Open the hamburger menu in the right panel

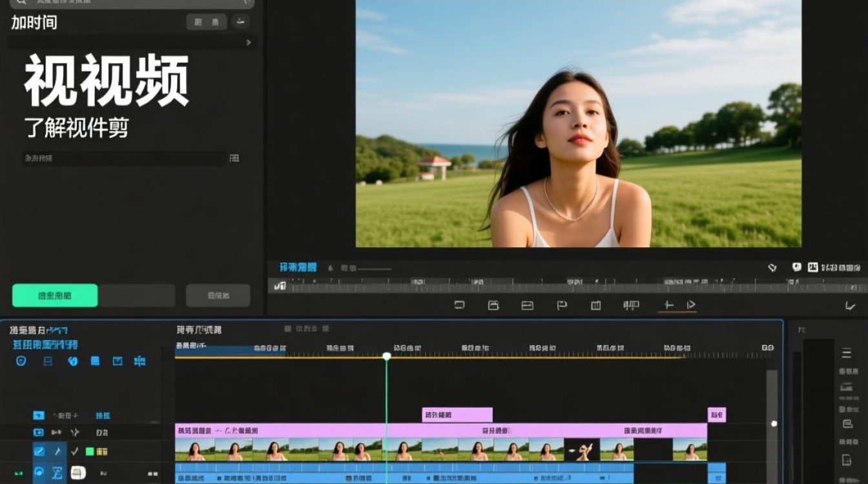pos(847,353)
